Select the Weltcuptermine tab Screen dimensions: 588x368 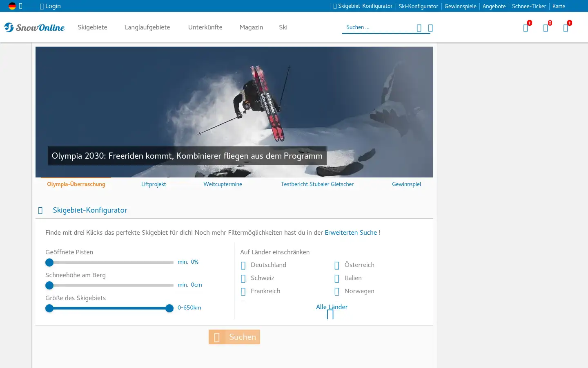[x=223, y=184]
